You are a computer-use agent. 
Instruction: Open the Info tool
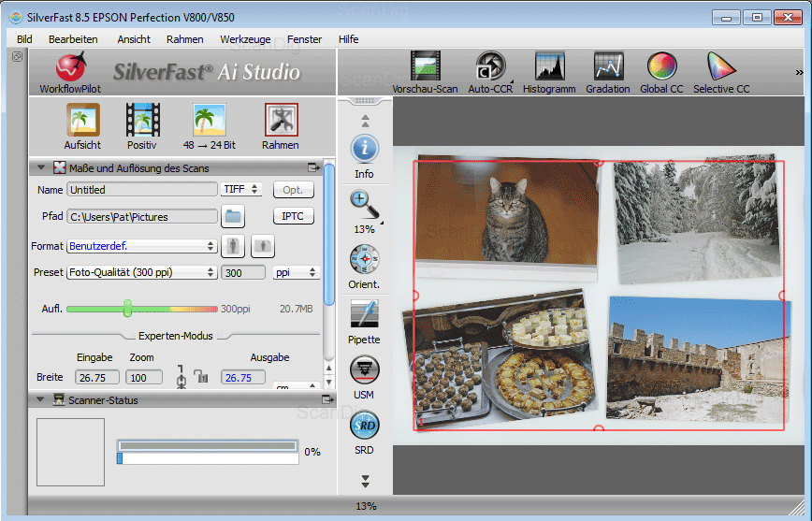365,149
